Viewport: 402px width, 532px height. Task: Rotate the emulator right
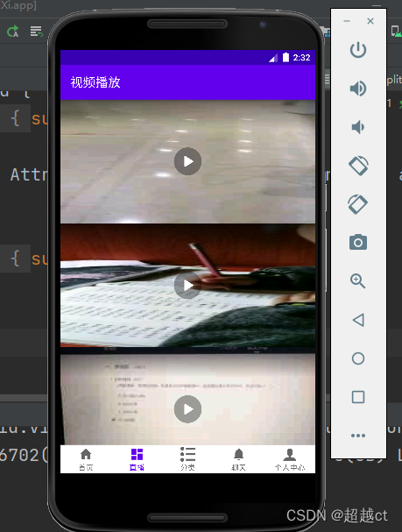tap(357, 204)
